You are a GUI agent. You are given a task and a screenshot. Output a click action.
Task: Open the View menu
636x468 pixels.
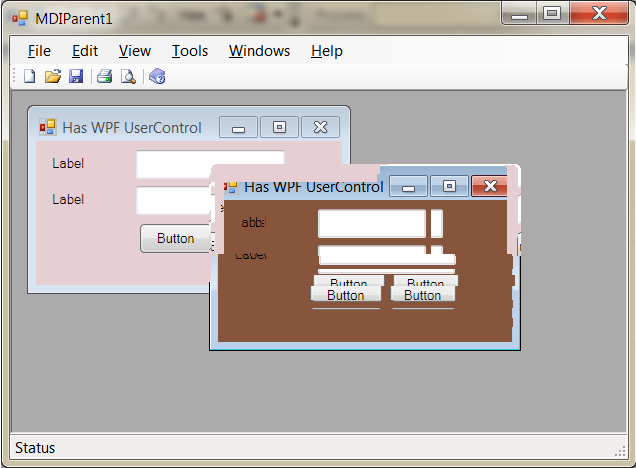(x=135, y=51)
